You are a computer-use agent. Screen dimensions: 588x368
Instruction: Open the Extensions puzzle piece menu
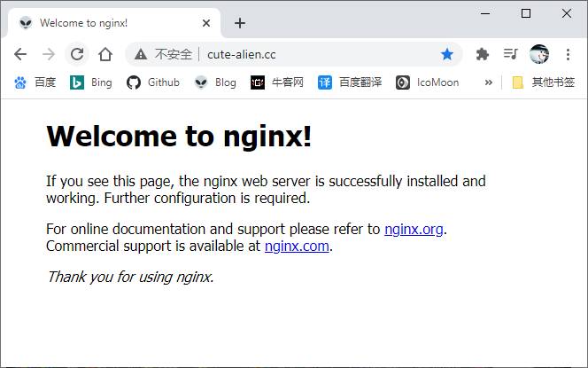tap(483, 54)
